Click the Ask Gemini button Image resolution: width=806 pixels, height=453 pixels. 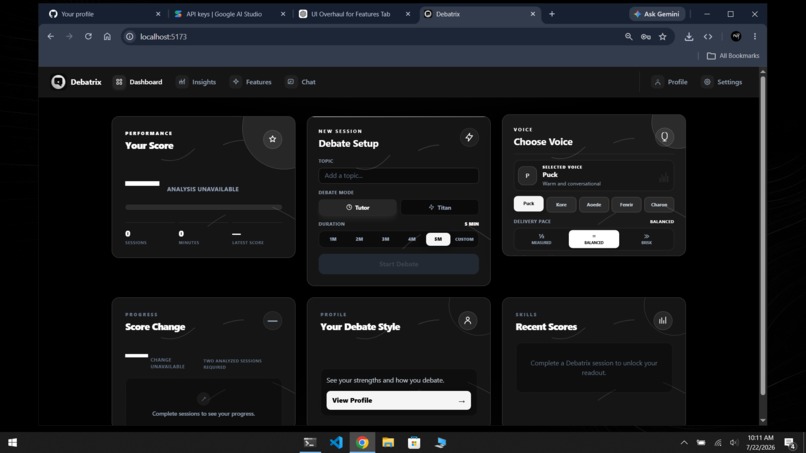tap(657, 14)
